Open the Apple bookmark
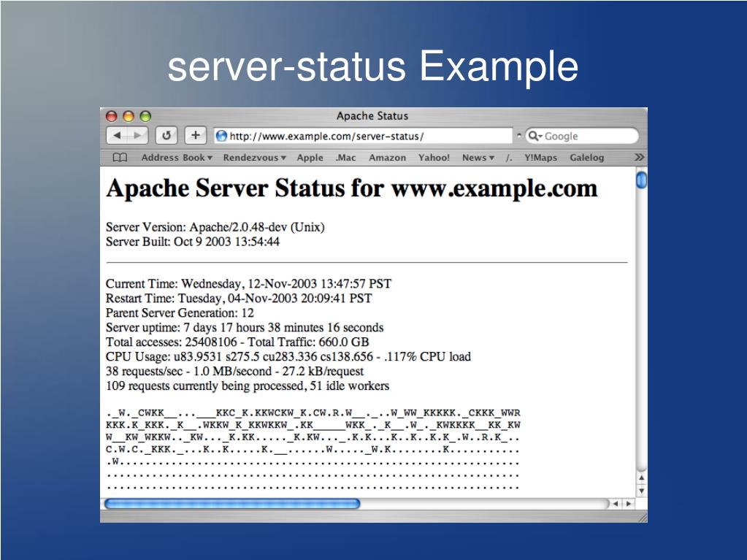747x560 pixels. pyautogui.click(x=310, y=158)
